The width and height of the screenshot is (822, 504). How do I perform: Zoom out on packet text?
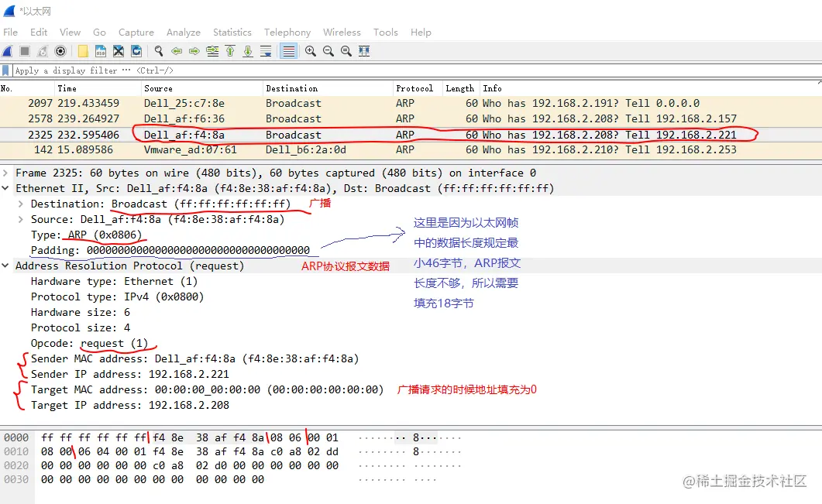328,51
